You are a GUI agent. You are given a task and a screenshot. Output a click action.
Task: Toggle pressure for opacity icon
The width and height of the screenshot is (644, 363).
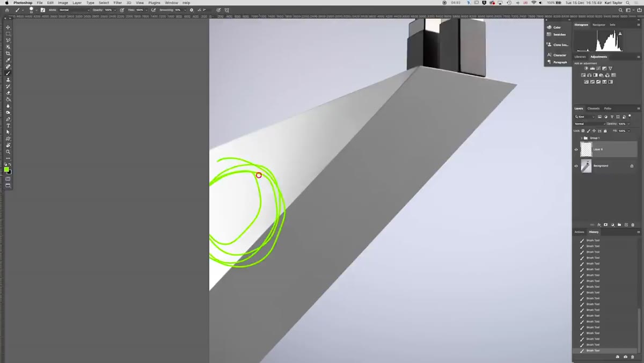coord(122,10)
